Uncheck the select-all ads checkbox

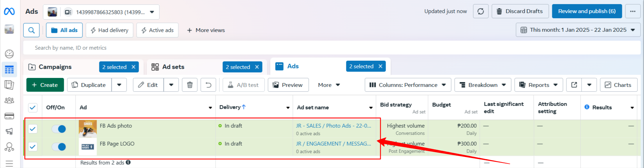point(33,108)
